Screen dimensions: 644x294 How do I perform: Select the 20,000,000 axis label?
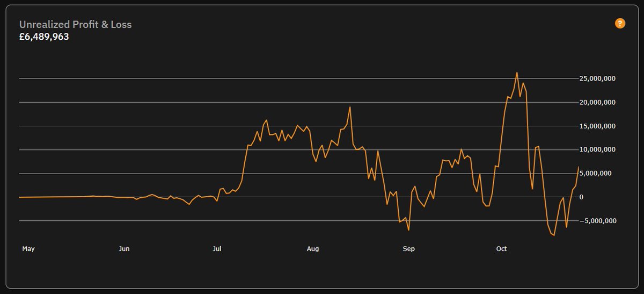click(597, 103)
